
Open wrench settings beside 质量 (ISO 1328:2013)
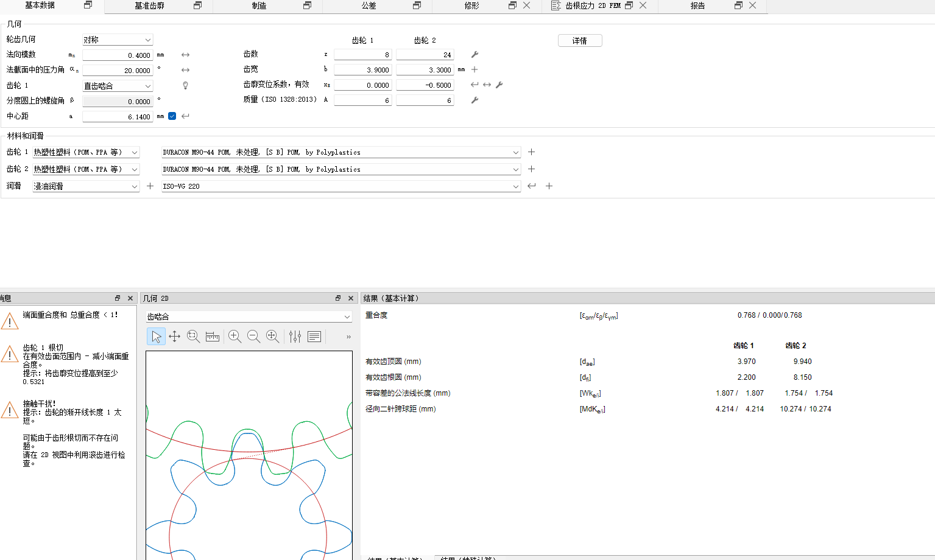[x=475, y=100]
